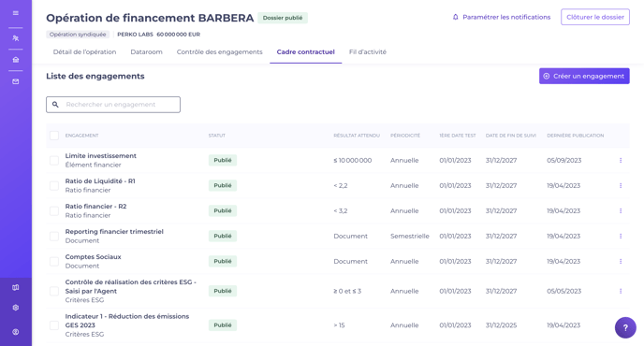
Task: Open the hamburger menu icon in sidebar
Action: point(16,13)
